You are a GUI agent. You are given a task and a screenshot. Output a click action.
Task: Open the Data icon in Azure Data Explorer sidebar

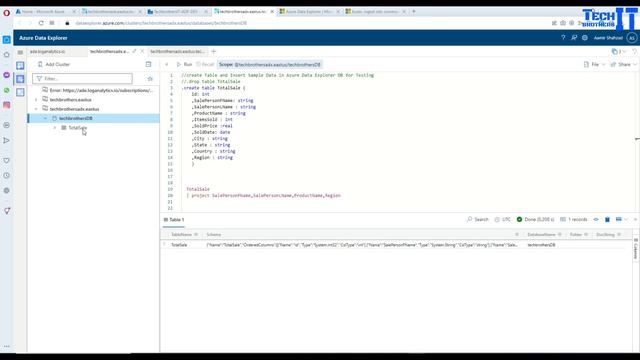[20, 65]
